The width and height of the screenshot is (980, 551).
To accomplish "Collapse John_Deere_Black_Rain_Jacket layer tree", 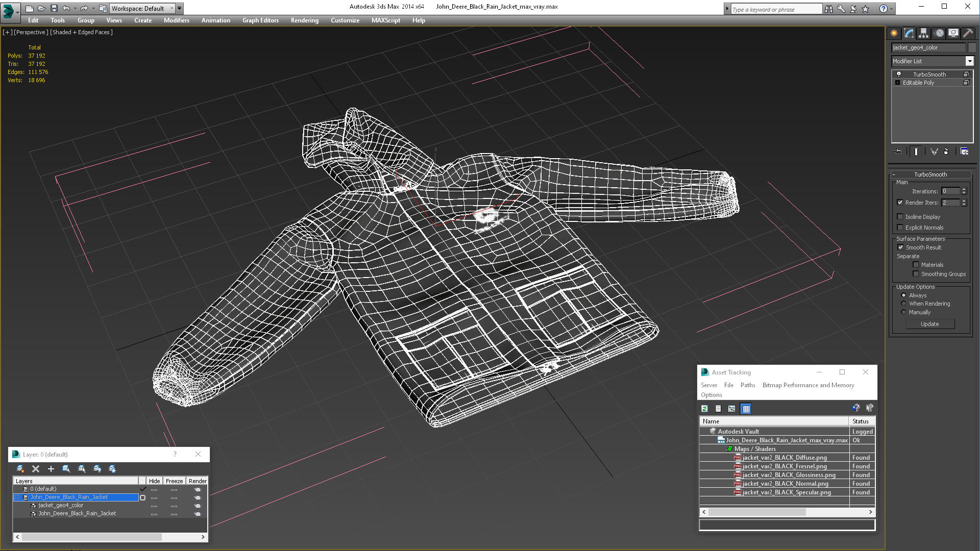I will click(x=17, y=497).
